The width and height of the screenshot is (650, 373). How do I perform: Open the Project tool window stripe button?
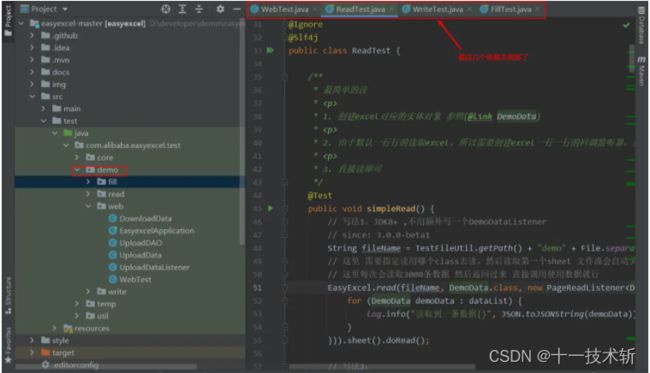(8, 21)
